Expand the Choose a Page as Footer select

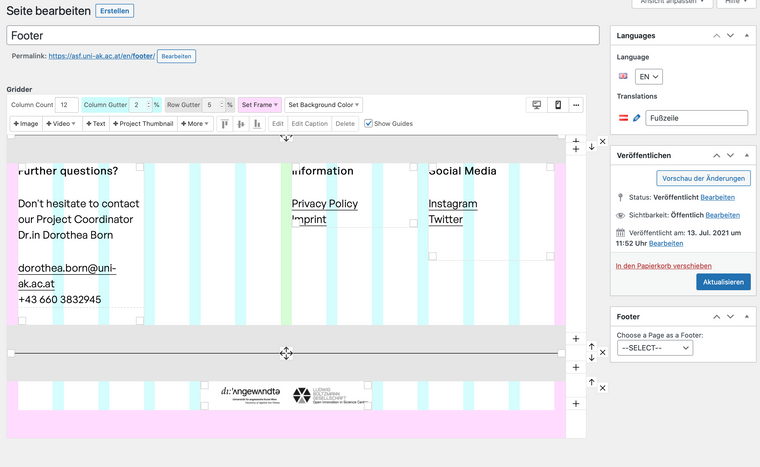tap(655, 348)
